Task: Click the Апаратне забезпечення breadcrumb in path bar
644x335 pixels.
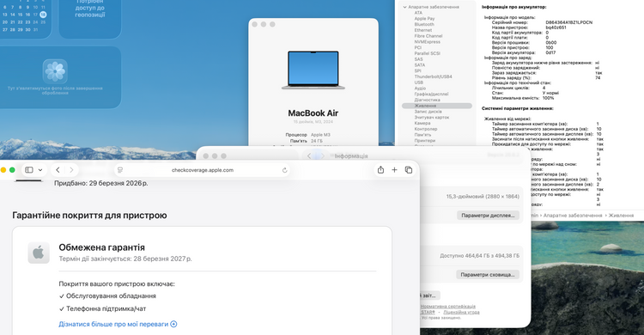Action: coord(573,215)
